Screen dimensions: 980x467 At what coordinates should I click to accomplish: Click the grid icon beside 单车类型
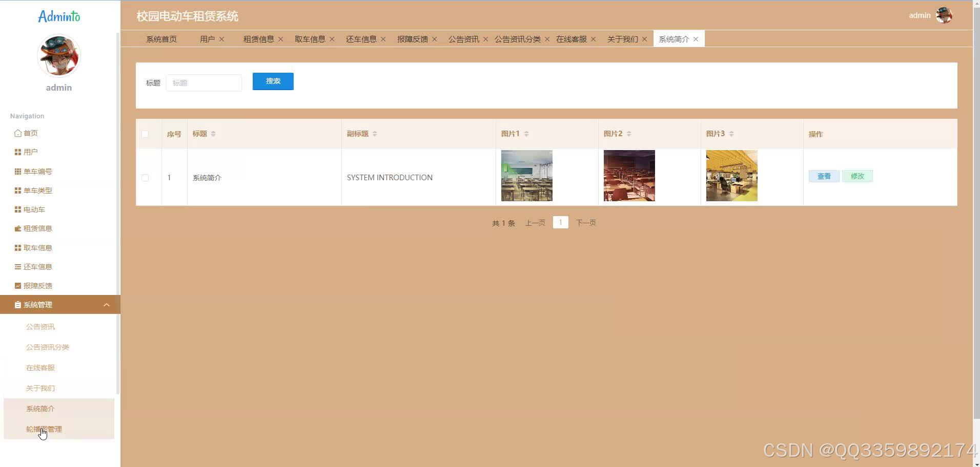(x=18, y=190)
